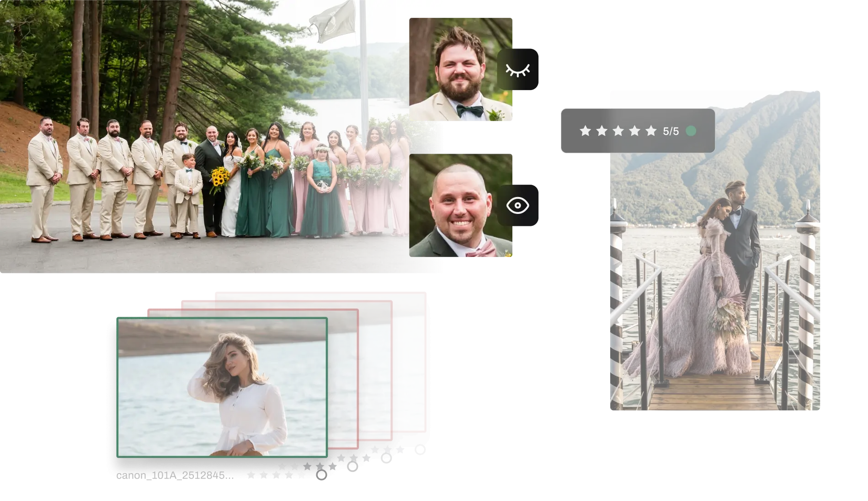
Task: Click the fourth star in the 5/5 rating badge
Action: (634, 131)
